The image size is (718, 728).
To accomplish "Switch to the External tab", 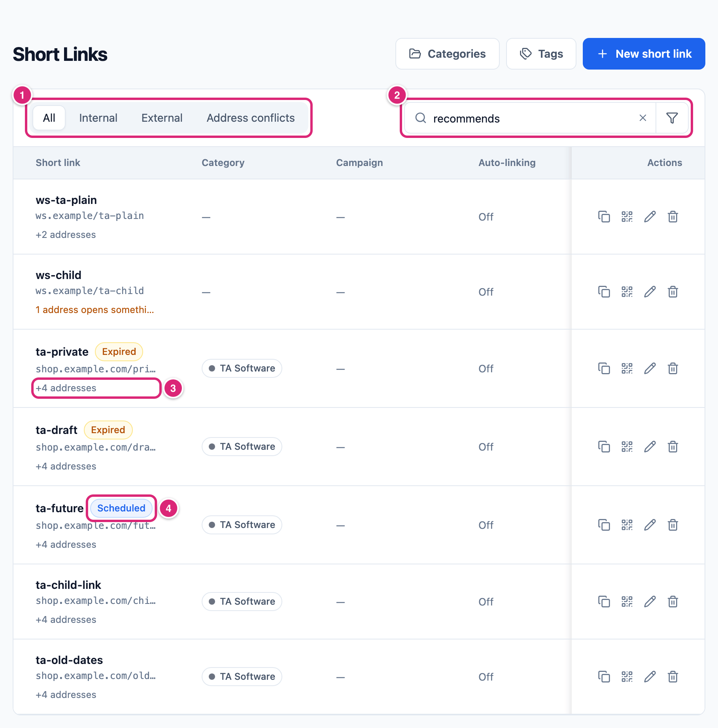I will click(162, 118).
